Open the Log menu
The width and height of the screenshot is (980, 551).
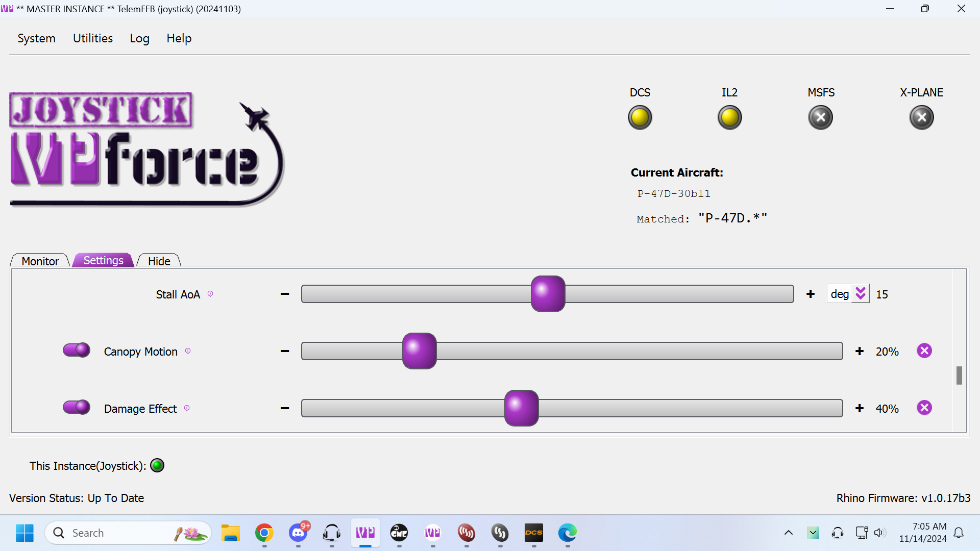[x=139, y=38]
